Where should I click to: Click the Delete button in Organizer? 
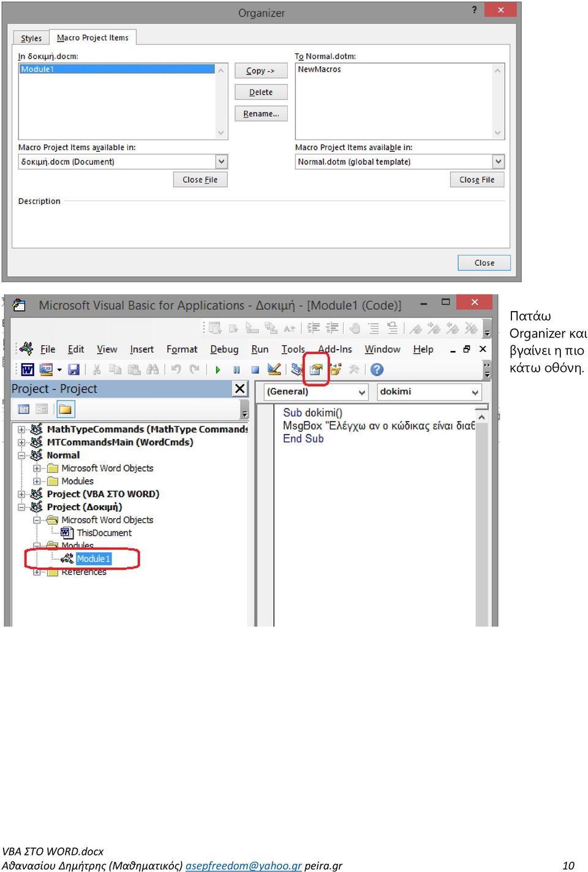[261, 92]
